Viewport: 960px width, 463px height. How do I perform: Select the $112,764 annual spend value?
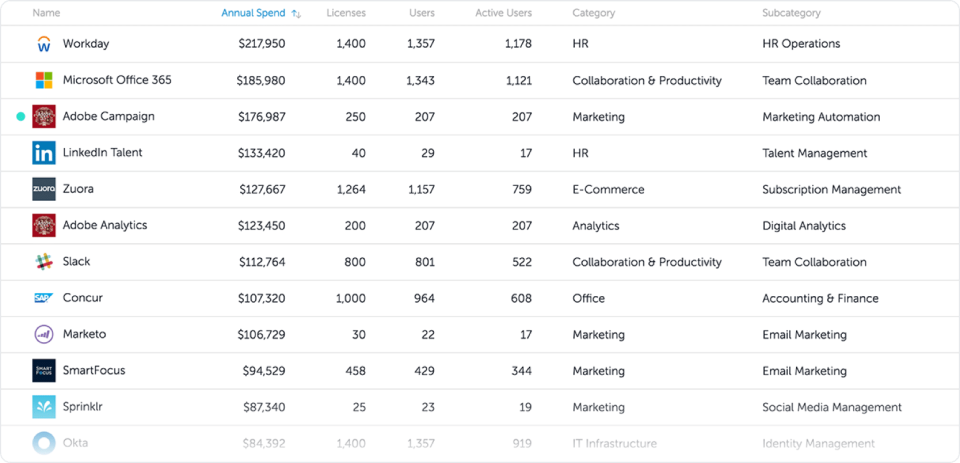[263, 262]
